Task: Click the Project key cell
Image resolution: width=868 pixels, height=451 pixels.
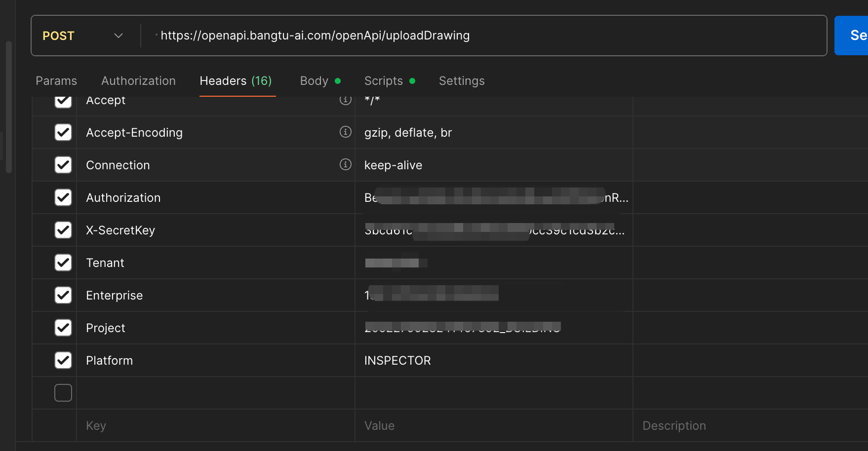Action: [x=216, y=328]
